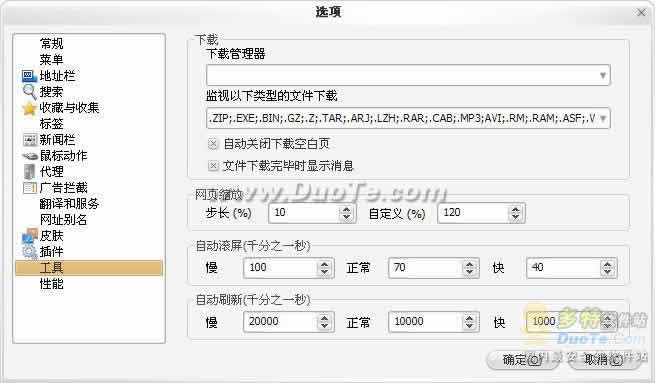Adjust the 自动刷新 慢 spinner arrows
Screen dimensions: 655x383
click(325, 322)
